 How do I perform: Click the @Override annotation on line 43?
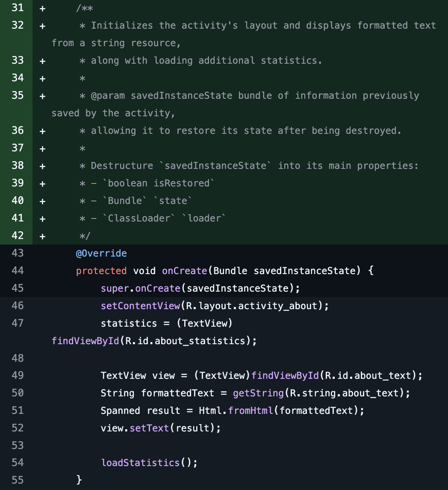point(101,253)
